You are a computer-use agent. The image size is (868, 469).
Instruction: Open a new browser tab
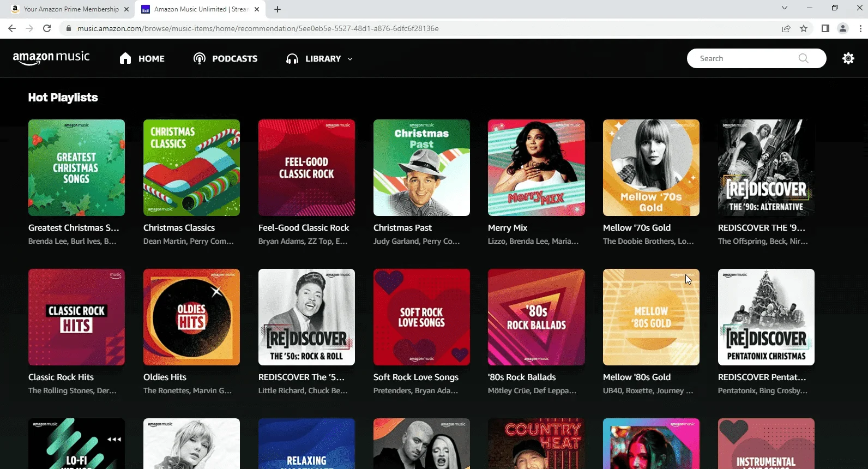pyautogui.click(x=278, y=9)
